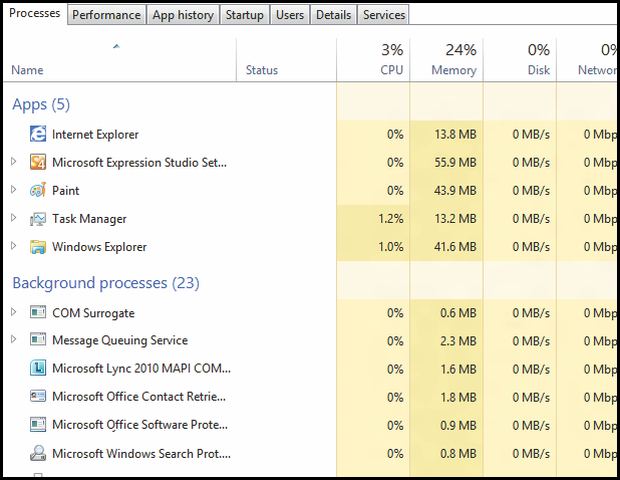Image resolution: width=620 pixels, height=480 pixels.
Task: Click the 0.6 MB memory value
Action: pyautogui.click(x=458, y=313)
